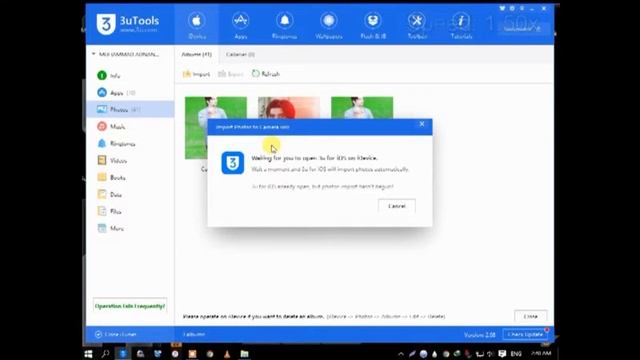Click ENG language indicator in taskbar
The image size is (640, 360).
(516, 353)
